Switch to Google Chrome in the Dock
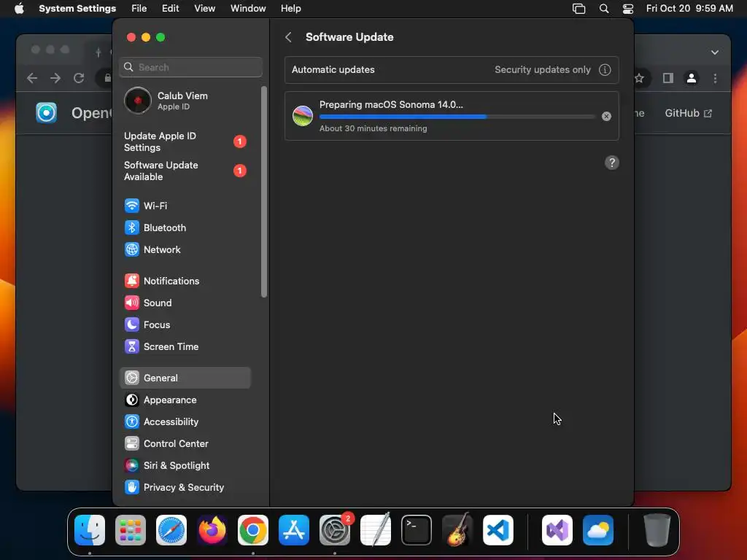 click(x=253, y=530)
